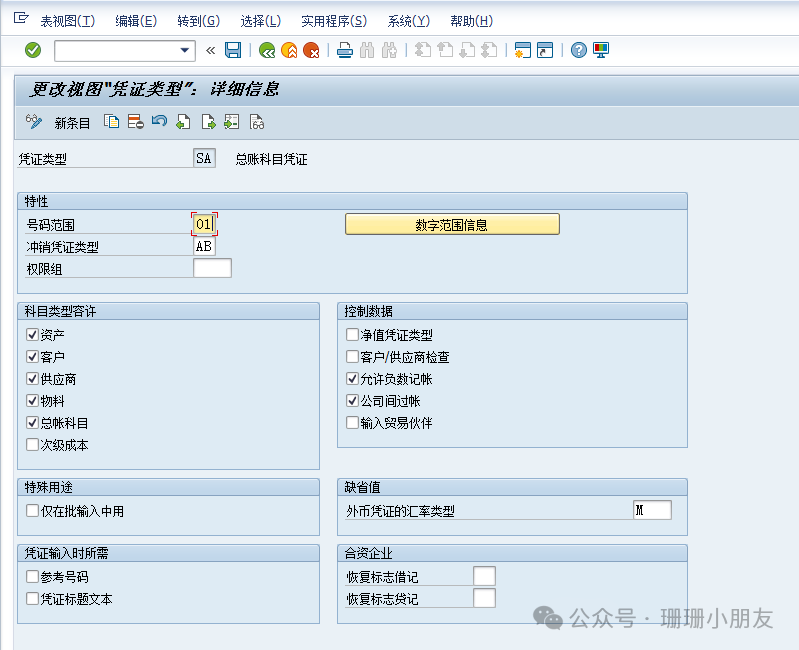Screen dimensions: 799x650
Task: Open the 实用程序(S) menu
Action: tap(333, 21)
